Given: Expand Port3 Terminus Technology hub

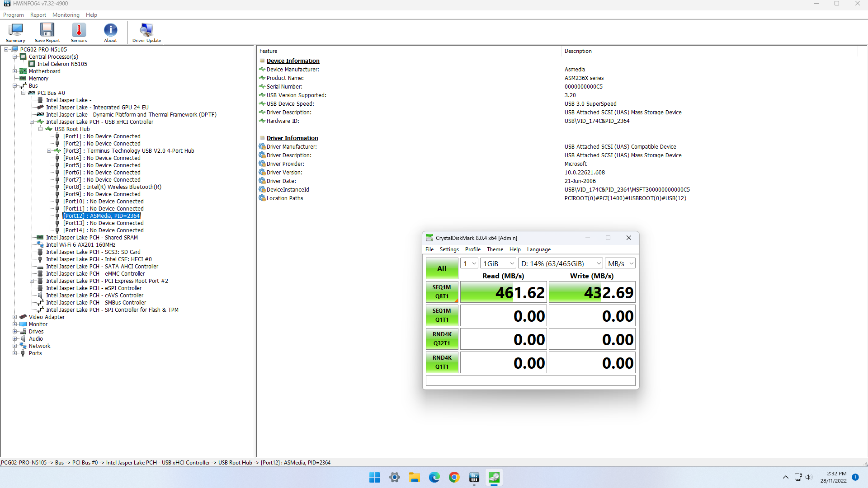Looking at the screenshot, I should pyautogui.click(x=49, y=151).
